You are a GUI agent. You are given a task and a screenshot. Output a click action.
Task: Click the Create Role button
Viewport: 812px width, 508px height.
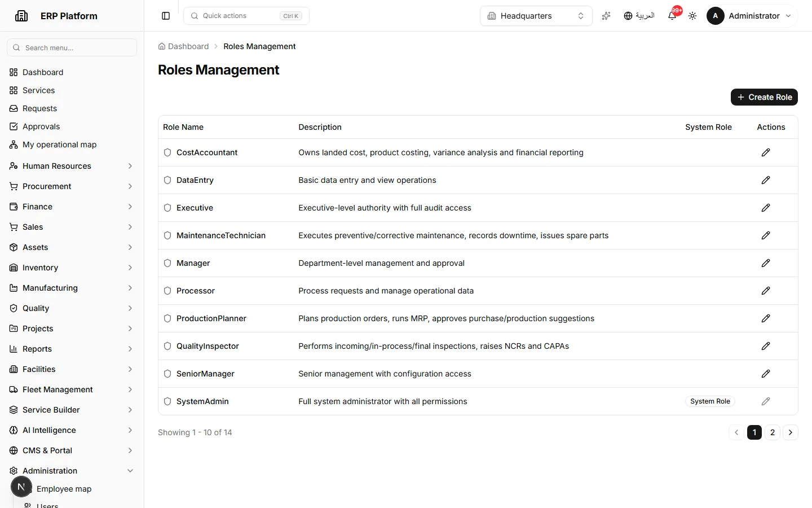click(764, 97)
